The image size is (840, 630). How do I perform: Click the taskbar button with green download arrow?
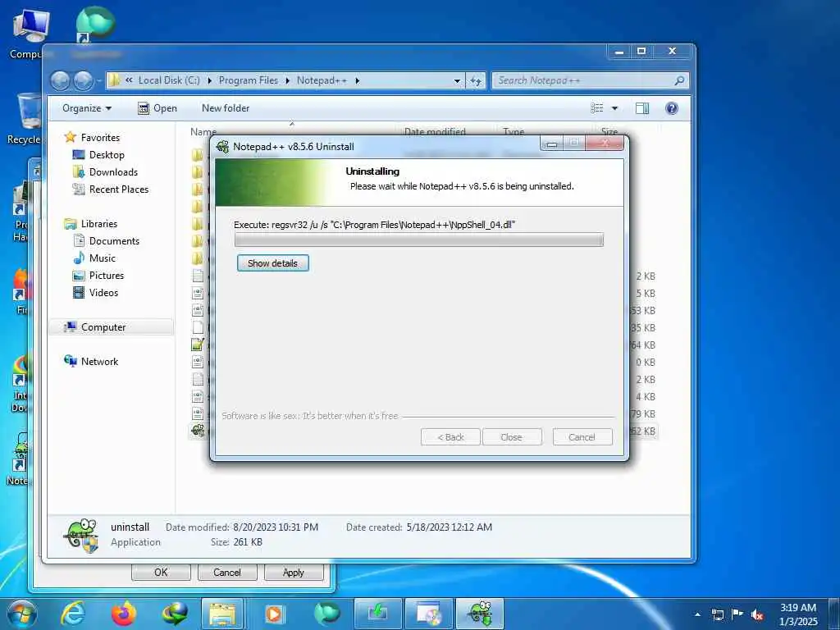click(377, 614)
